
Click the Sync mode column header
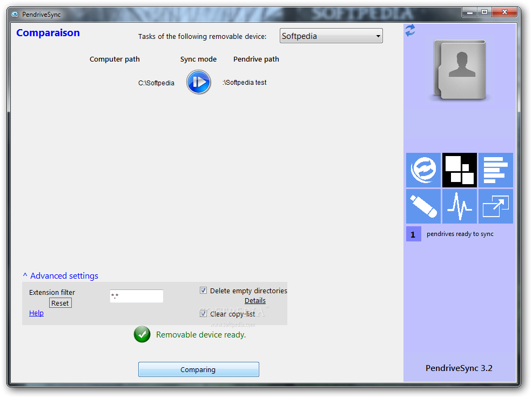tap(198, 59)
